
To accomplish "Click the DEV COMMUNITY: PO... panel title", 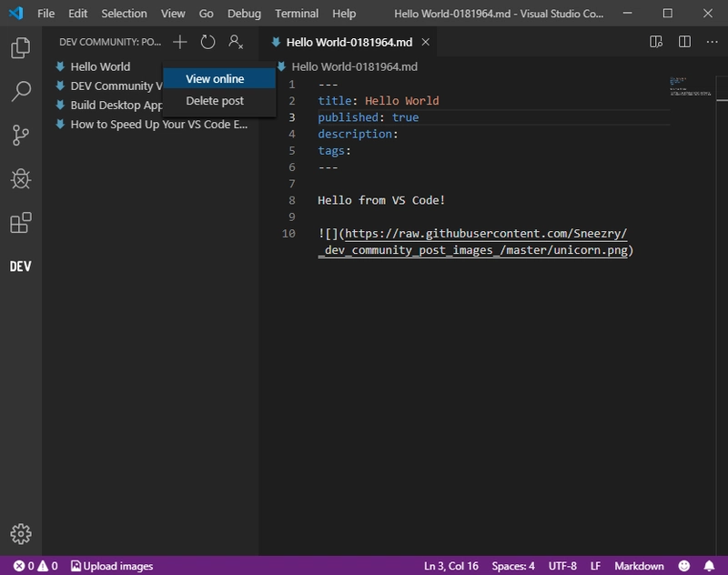I will (x=110, y=42).
